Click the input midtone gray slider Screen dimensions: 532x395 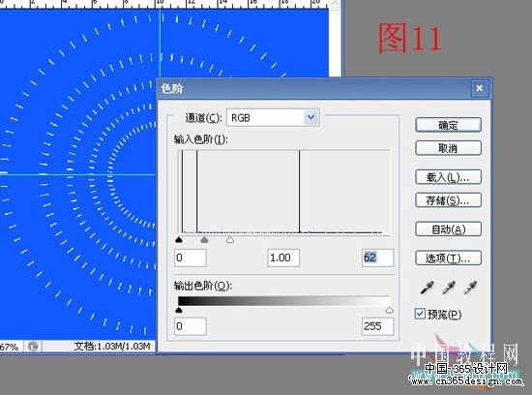click(204, 240)
